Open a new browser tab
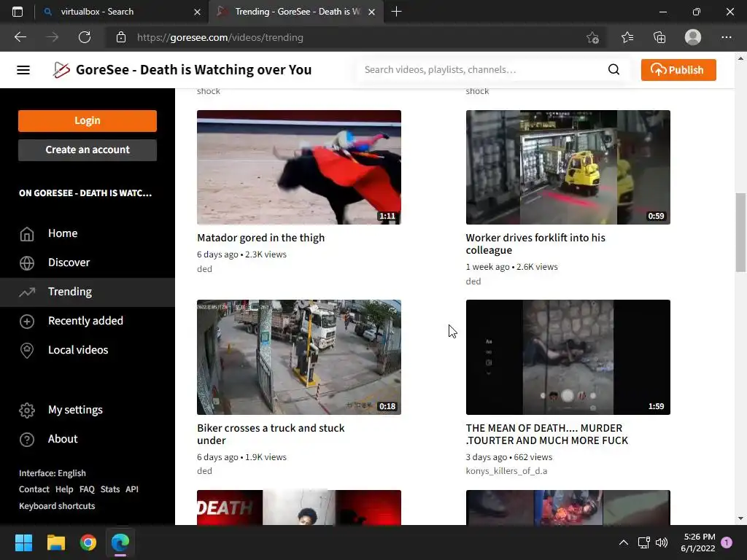The image size is (747, 560). [x=396, y=12]
